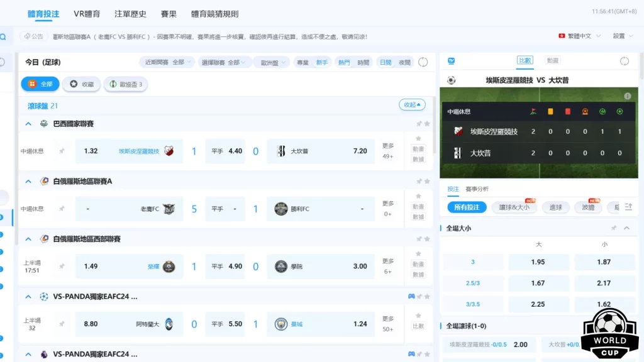Open the TV live stream icon above the scoreboard
Image resolution: width=644 pixels, height=362 pixels.
452,61
